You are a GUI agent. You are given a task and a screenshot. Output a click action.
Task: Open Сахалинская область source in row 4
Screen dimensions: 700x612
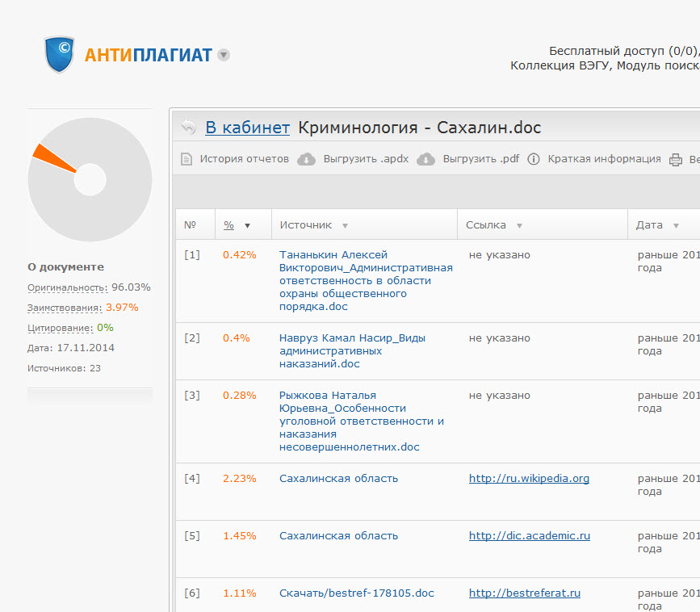click(x=338, y=479)
